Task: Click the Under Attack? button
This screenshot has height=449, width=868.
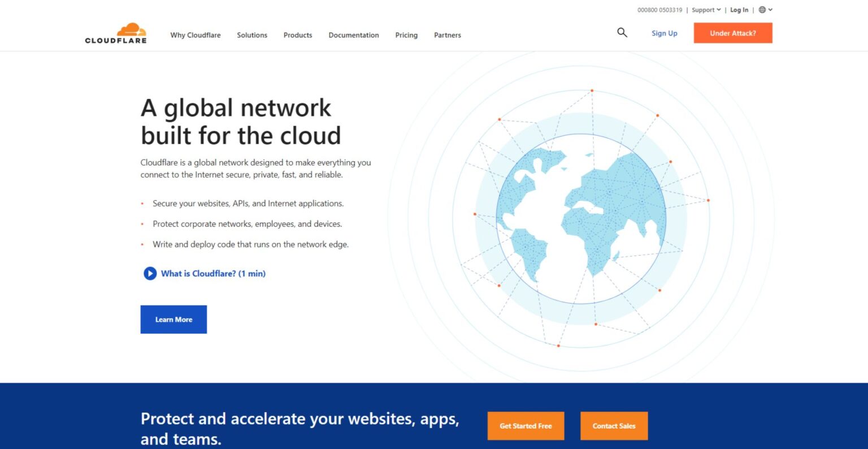Action: [733, 33]
